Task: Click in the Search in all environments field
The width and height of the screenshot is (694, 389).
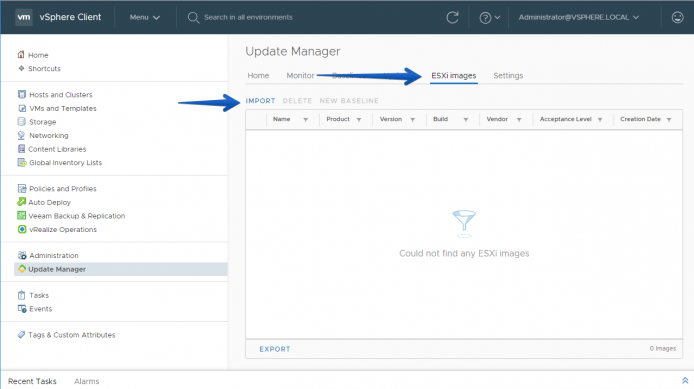Action: tap(248, 17)
